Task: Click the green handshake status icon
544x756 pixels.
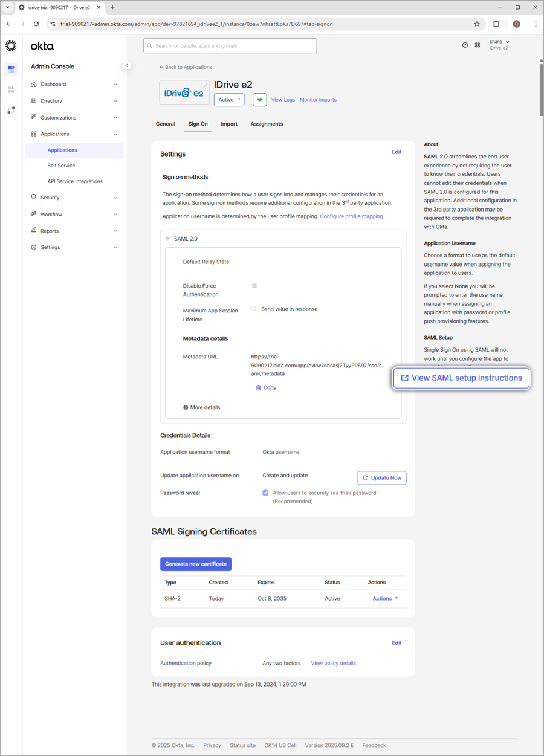Action: point(259,100)
